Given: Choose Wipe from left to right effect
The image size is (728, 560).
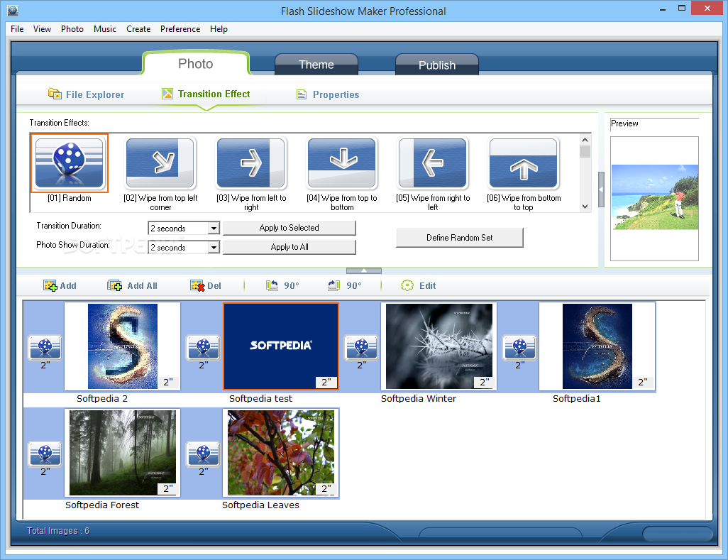Looking at the screenshot, I should click(251, 163).
